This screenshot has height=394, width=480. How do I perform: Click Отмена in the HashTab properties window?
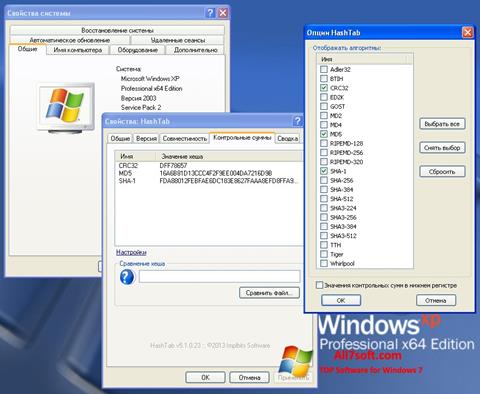(x=249, y=378)
